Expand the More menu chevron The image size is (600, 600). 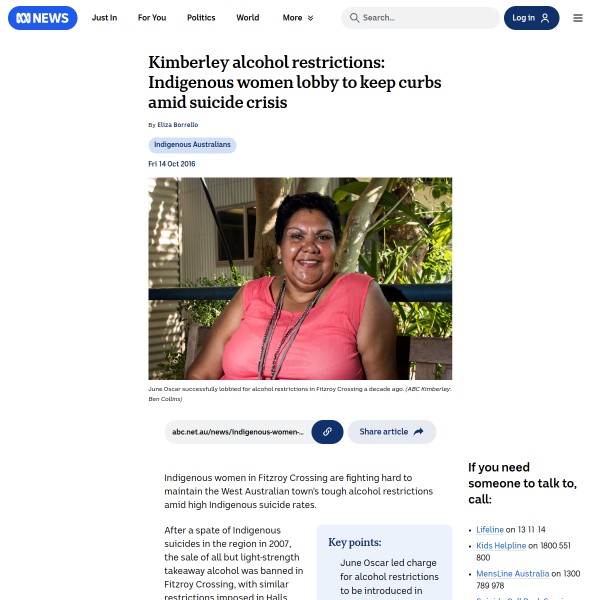coord(310,18)
